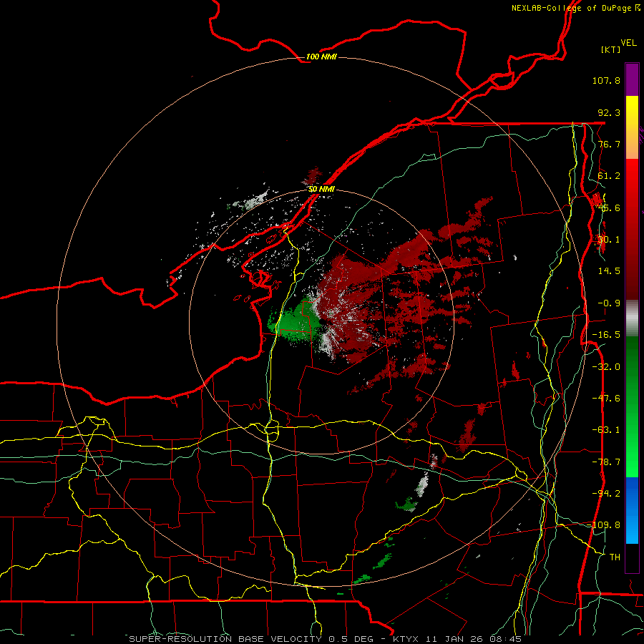Select the 61.2 velocity scale value
The width and height of the screenshot is (644, 644).
click(609, 176)
